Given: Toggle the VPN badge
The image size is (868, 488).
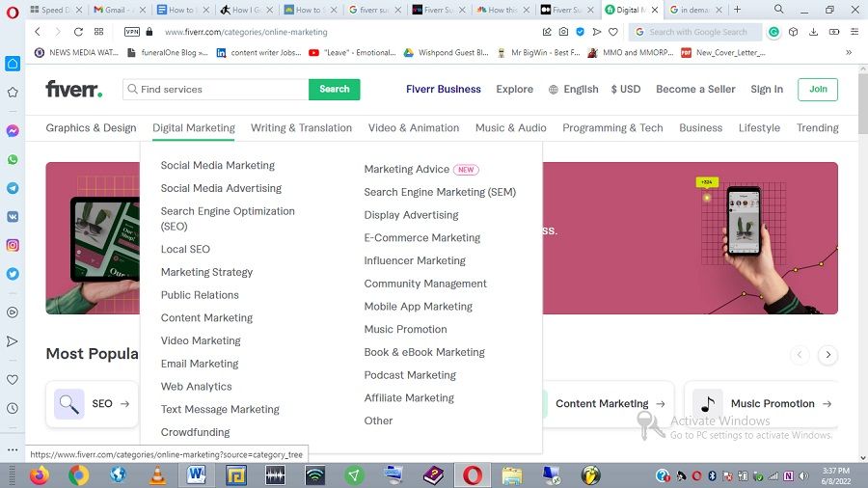Looking at the screenshot, I should 132,32.
